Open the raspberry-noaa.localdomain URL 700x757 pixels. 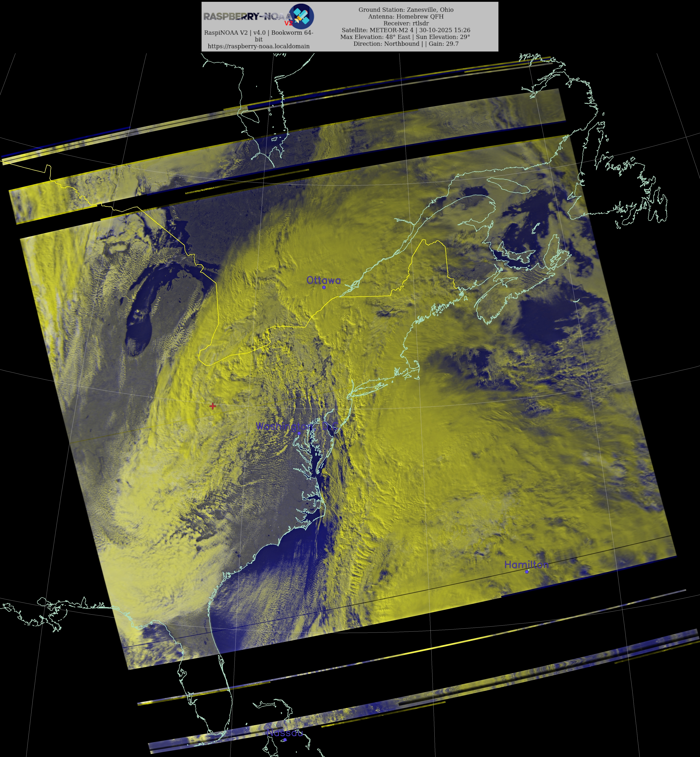(x=259, y=46)
